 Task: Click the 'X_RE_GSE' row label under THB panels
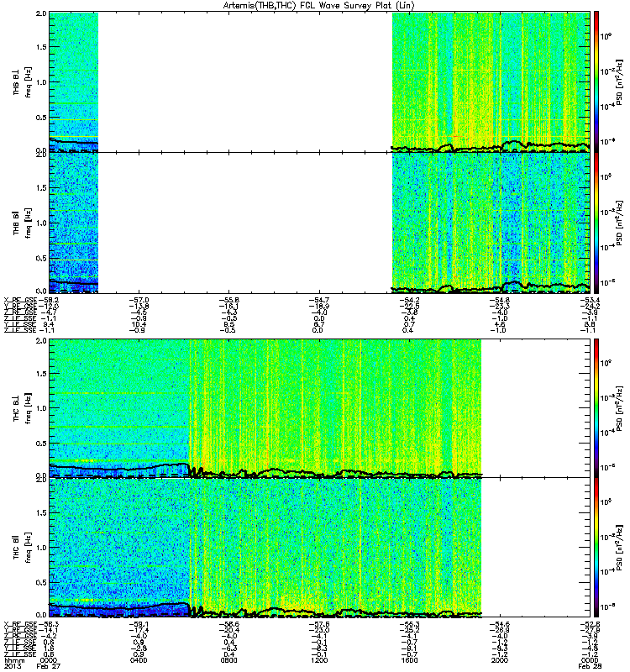20,300
